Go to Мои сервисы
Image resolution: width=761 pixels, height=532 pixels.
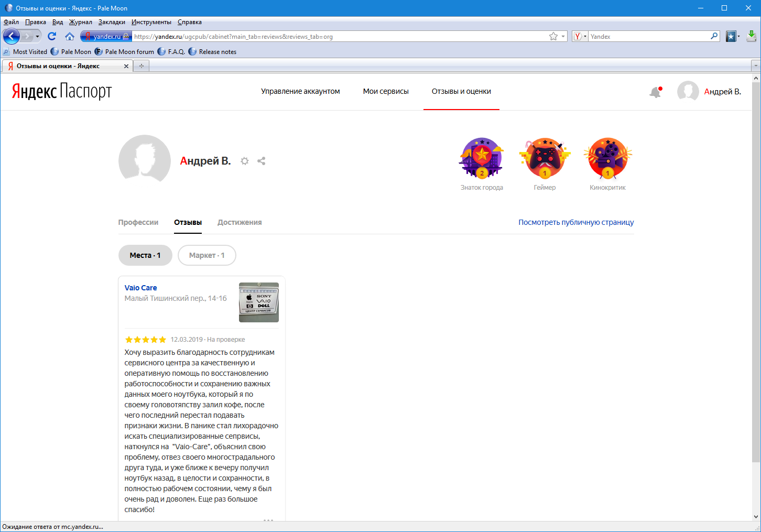[x=386, y=91]
